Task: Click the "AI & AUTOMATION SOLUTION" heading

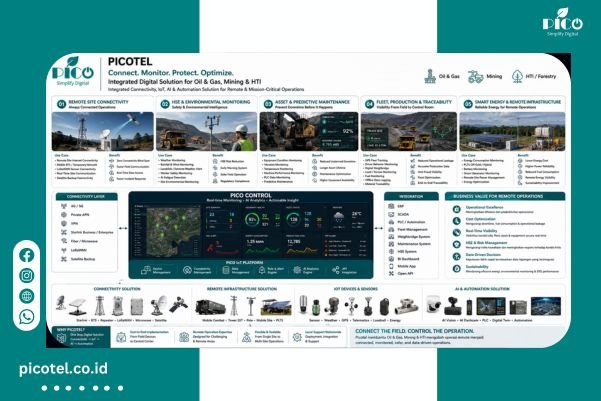Action: click(x=482, y=289)
